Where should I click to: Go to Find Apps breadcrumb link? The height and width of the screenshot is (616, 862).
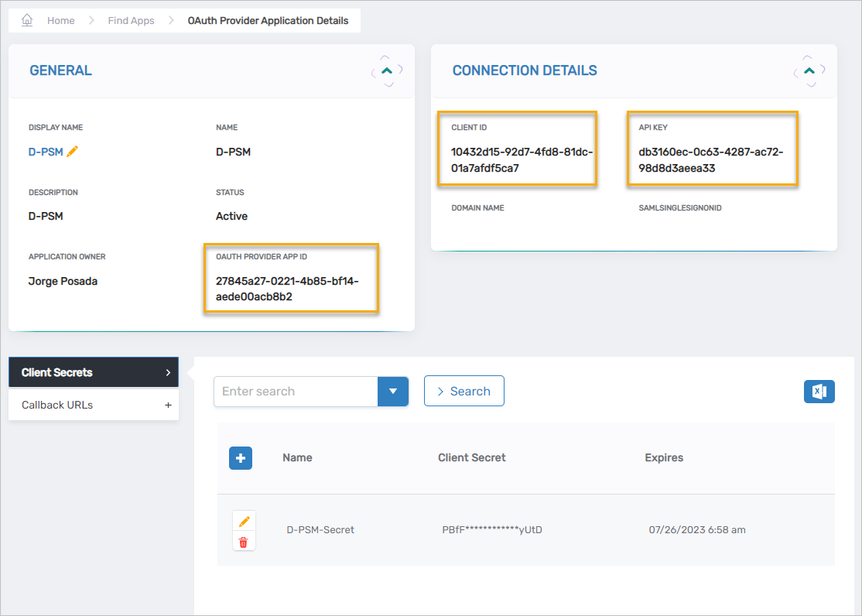pos(131,21)
